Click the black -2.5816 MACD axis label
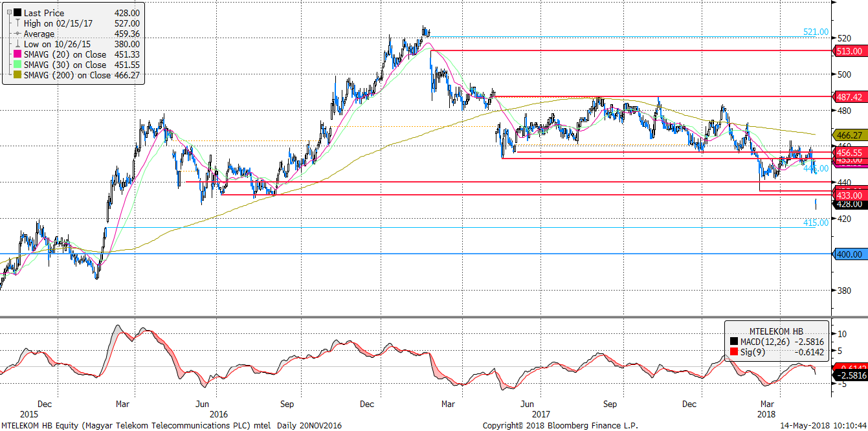868x431 pixels. pyautogui.click(x=849, y=375)
